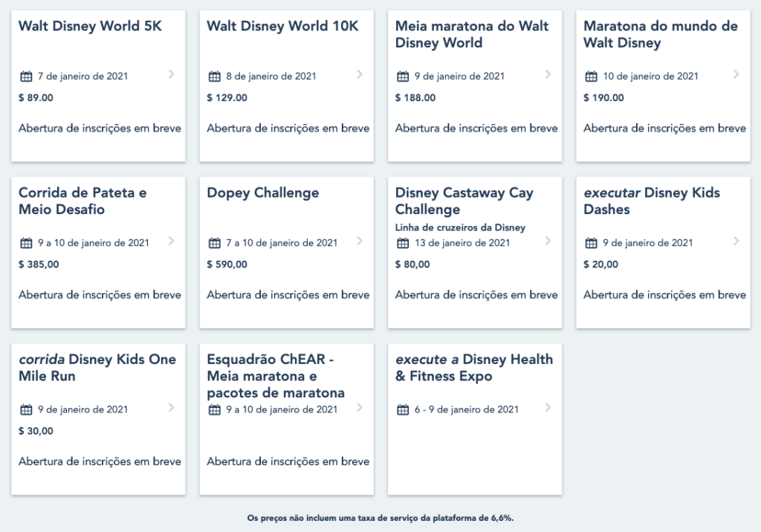The image size is (761, 532).
Task: Click the $ 385,00 price
Action: (x=39, y=265)
